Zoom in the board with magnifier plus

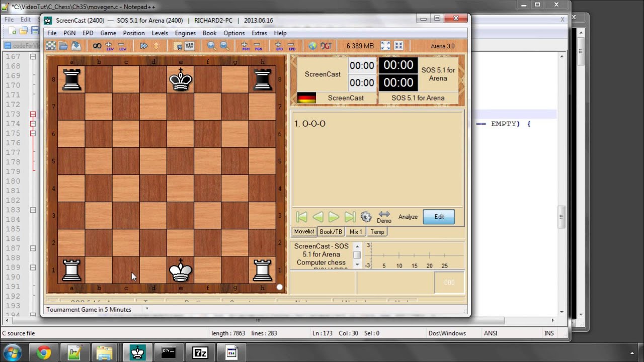[211, 46]
